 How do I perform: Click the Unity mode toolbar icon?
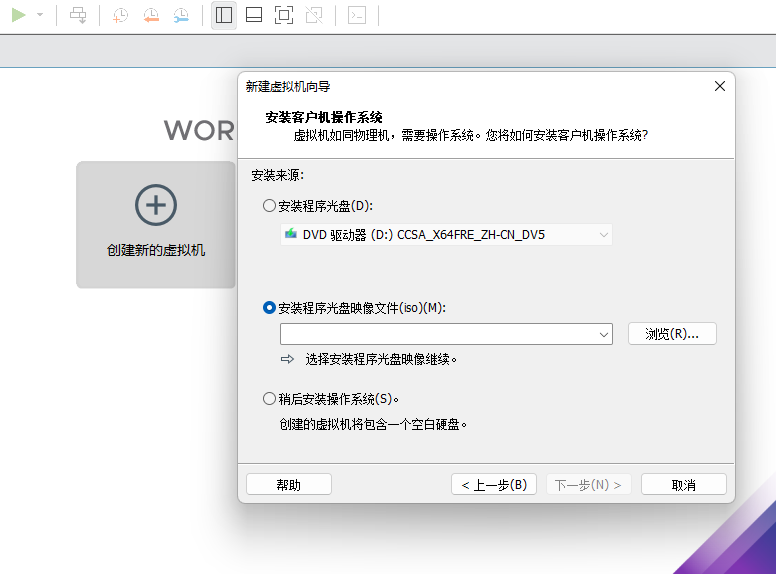[314, 15]
